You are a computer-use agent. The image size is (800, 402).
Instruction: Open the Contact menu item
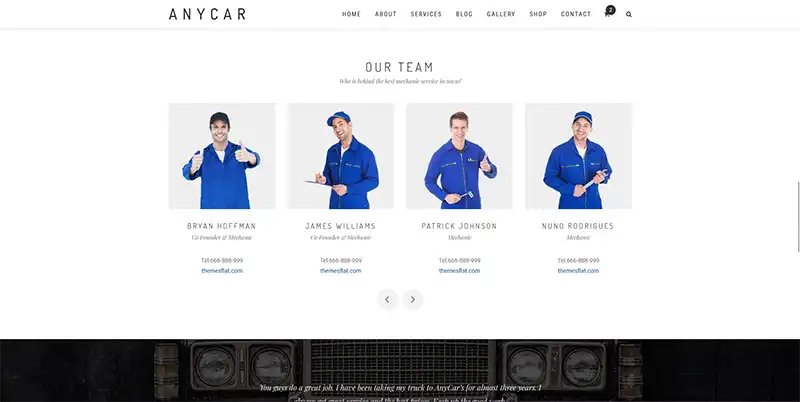point(576,14)
